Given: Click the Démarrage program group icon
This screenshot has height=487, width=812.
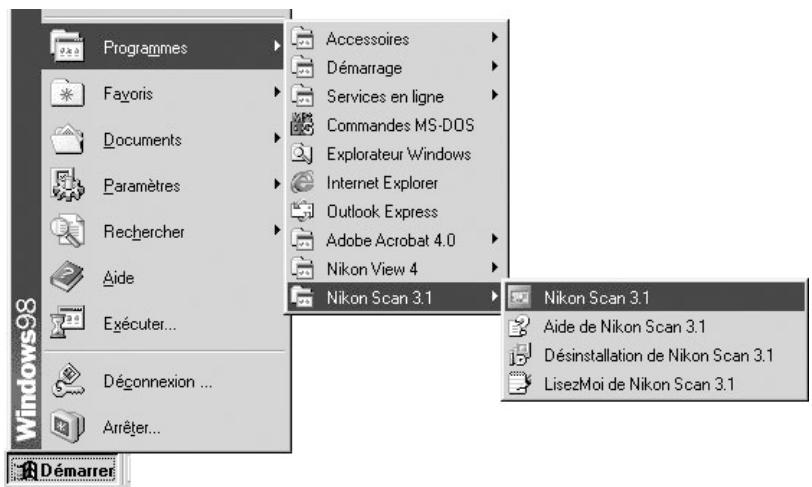Looking at the screenshot, I should pos(302,67).
